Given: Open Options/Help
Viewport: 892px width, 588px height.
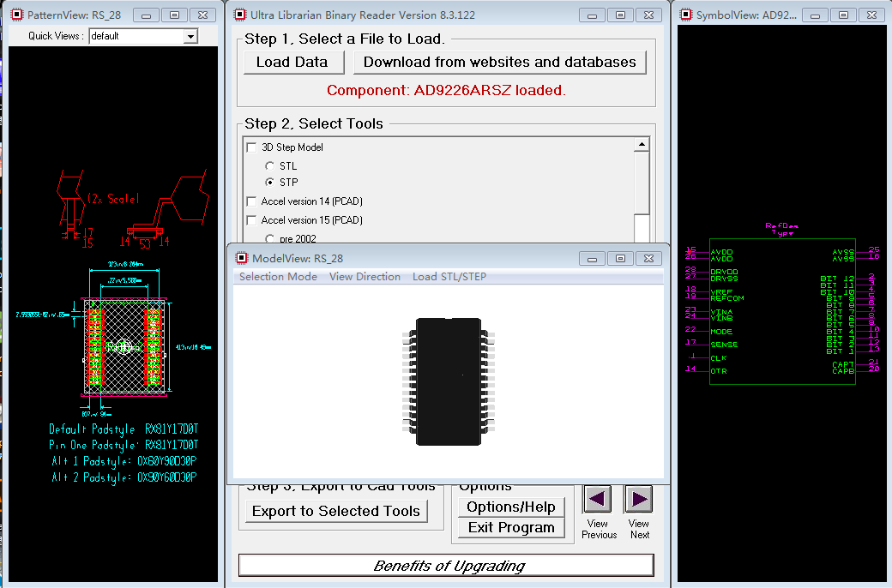Looking at the screenshot, I should (x=511, y=507).
